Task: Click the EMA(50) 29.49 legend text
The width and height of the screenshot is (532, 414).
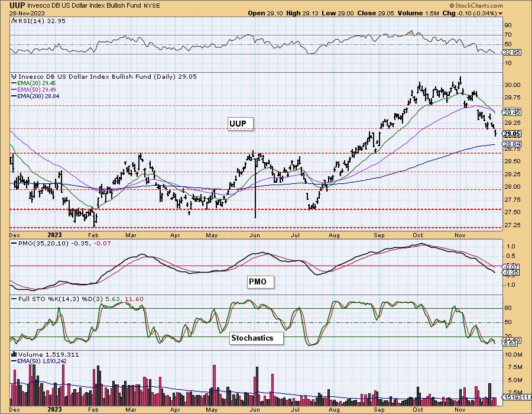Action: click(x=37, y=89)
